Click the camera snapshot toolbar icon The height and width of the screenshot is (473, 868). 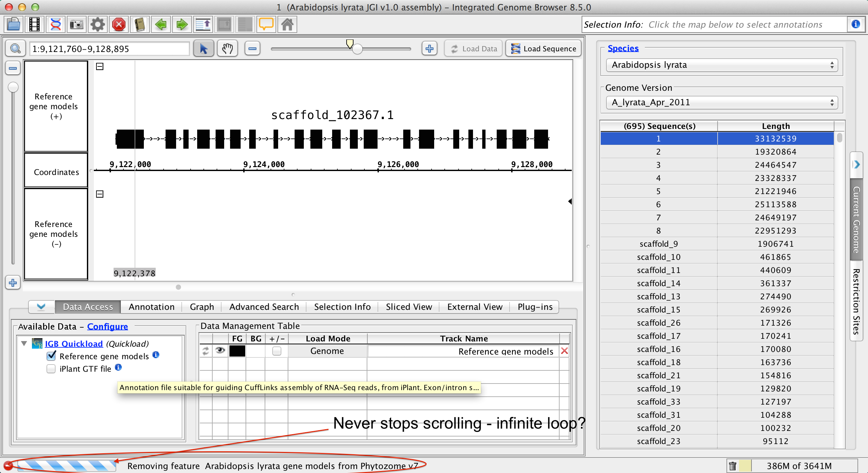[x=77, y=25]
